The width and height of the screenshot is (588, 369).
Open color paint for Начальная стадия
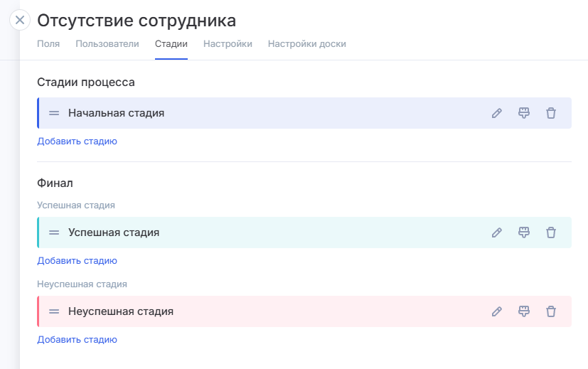coord(524,113)
